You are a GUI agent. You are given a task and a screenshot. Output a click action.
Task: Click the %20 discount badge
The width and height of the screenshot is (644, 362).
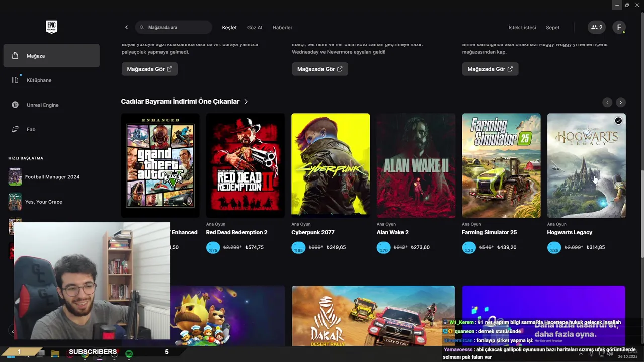tap(469, 247)
